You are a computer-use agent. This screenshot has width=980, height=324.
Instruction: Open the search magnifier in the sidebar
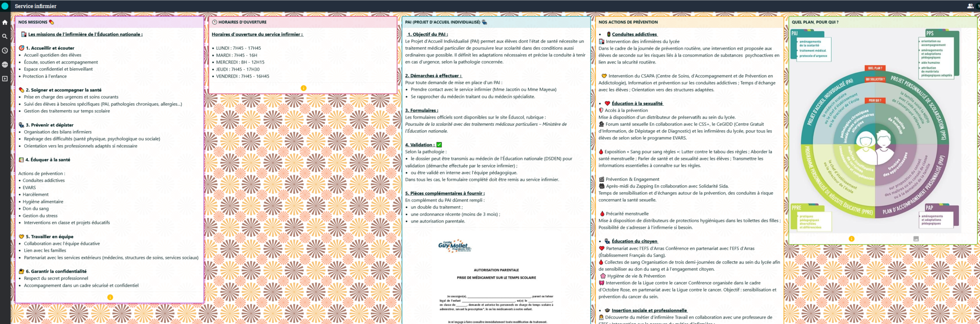tap(5, 36)
